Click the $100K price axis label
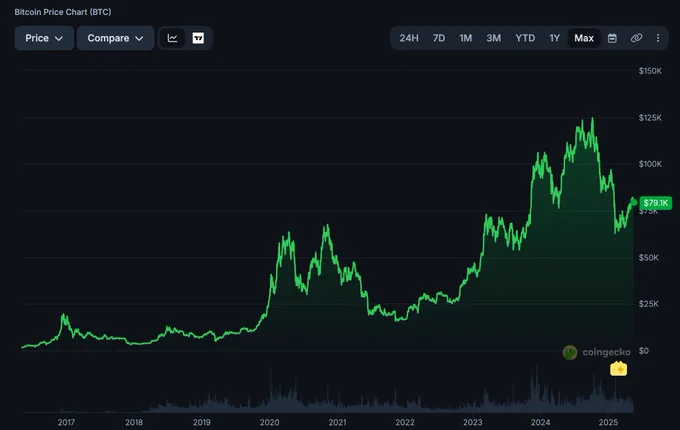Image resolution: width=680 pixels, height=430 pixels. pos(650,164)
